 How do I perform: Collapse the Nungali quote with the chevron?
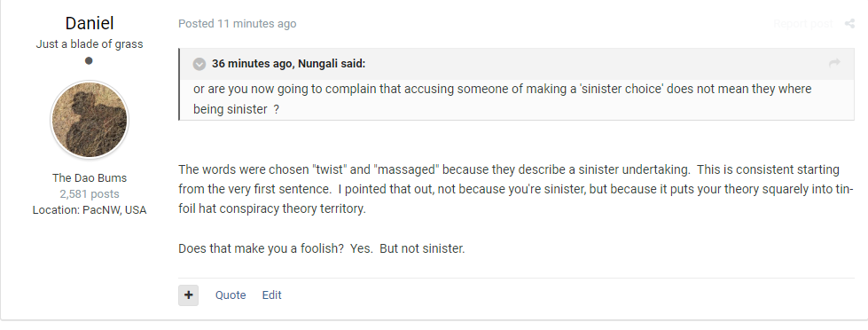(199, 64)
